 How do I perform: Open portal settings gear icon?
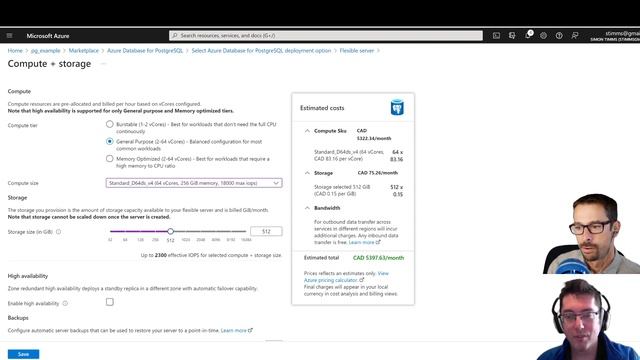(x=543, y=36)
